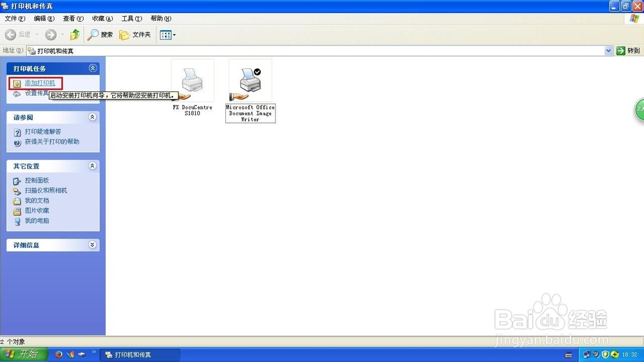Open Printing troubleshooter (打印疑难解答) link
The height and width of the screenshot is (362, 644).
43,131
